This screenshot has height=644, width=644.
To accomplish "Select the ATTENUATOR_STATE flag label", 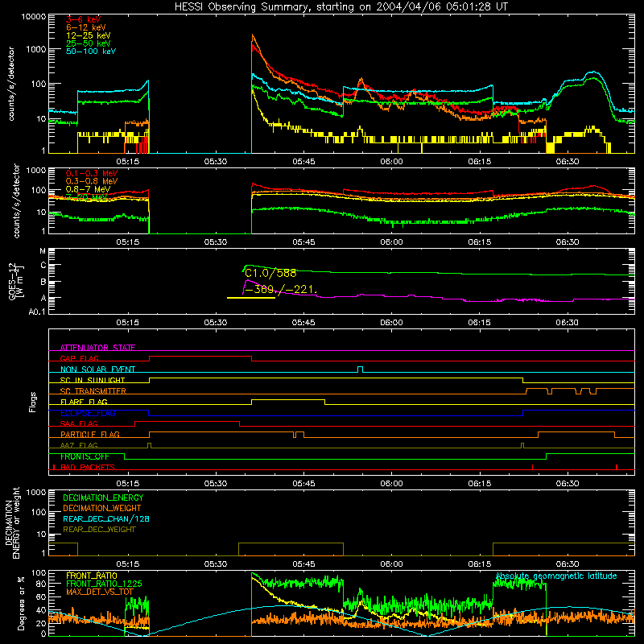I will (97, 348).
